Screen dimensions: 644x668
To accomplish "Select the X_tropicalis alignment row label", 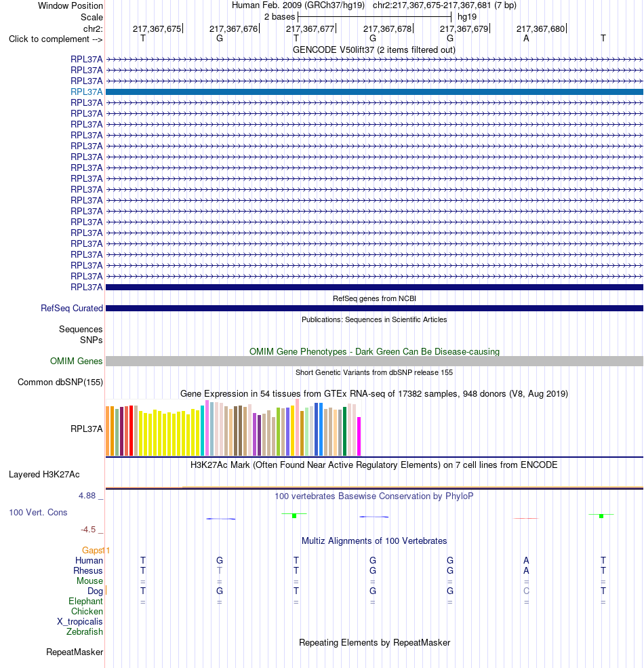I will (x=79, y=622).
